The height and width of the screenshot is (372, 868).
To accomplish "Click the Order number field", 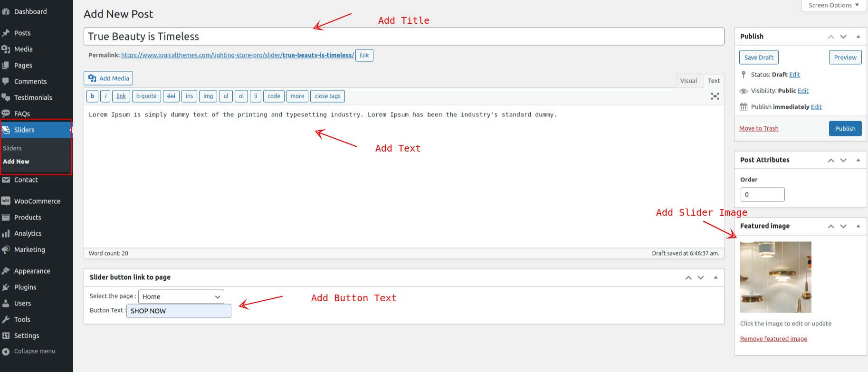I will 763,195.
